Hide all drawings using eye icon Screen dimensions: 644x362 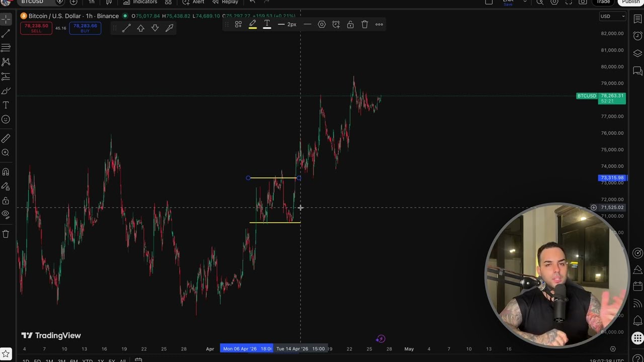(x=6, y=215)
